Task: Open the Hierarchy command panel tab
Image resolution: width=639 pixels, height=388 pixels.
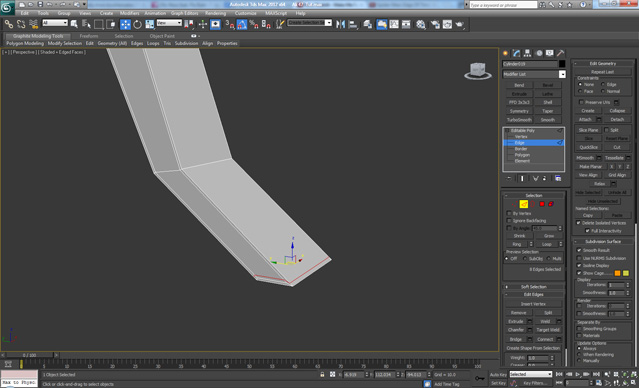Action: click(528, 53)
